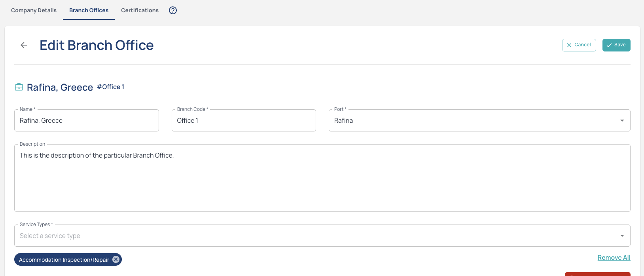This screenshot has width=644, height=276.
Task: Save the branch office changes
Action: 616,45
